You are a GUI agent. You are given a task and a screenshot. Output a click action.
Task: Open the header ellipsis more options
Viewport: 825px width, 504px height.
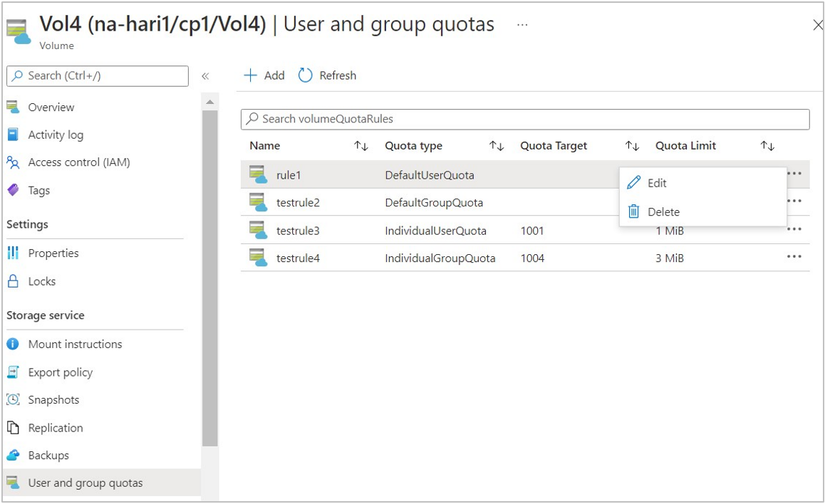[x=522, y=25]
